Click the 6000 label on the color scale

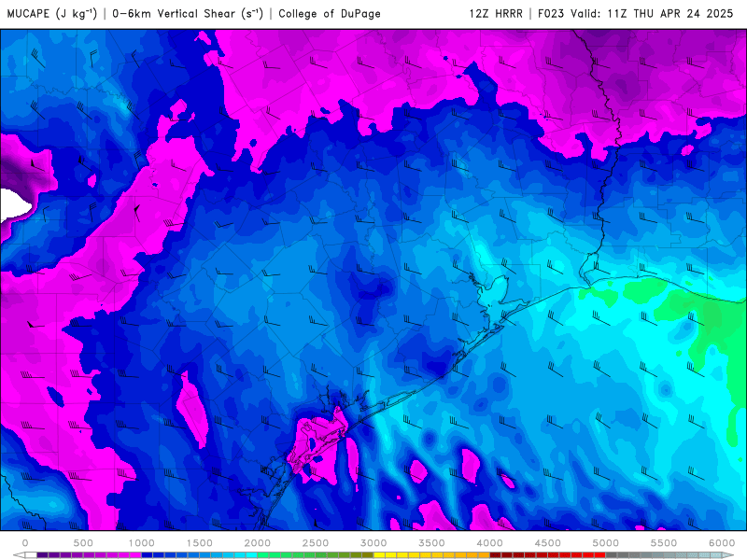click(x=722, y=543)
